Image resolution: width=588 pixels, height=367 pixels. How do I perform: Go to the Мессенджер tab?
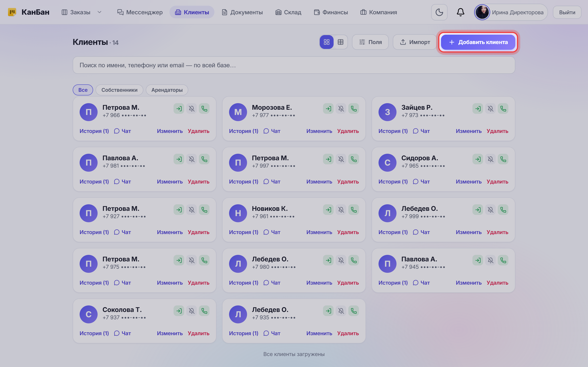(x=140, y=12)
